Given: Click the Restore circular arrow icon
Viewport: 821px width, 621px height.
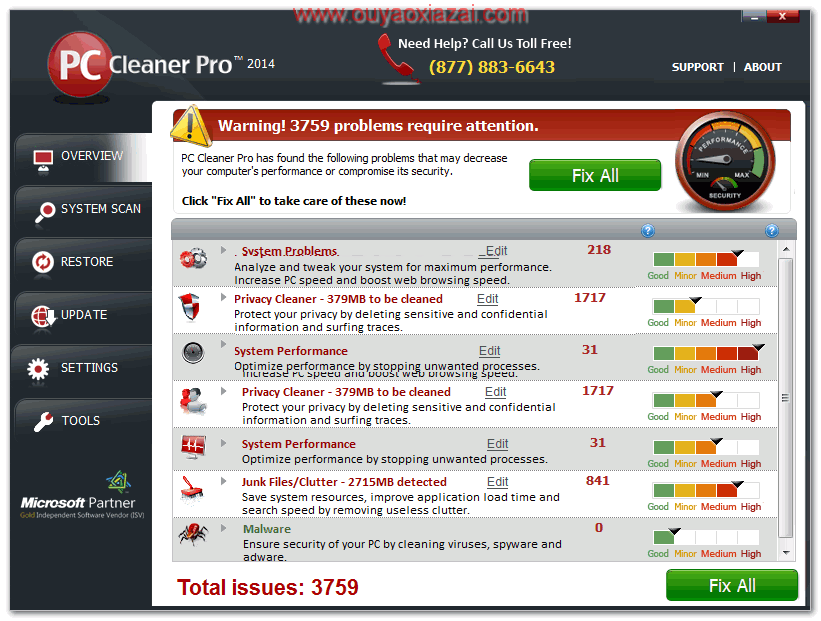Looking at the screenshot, I should (x=43, y=261).
